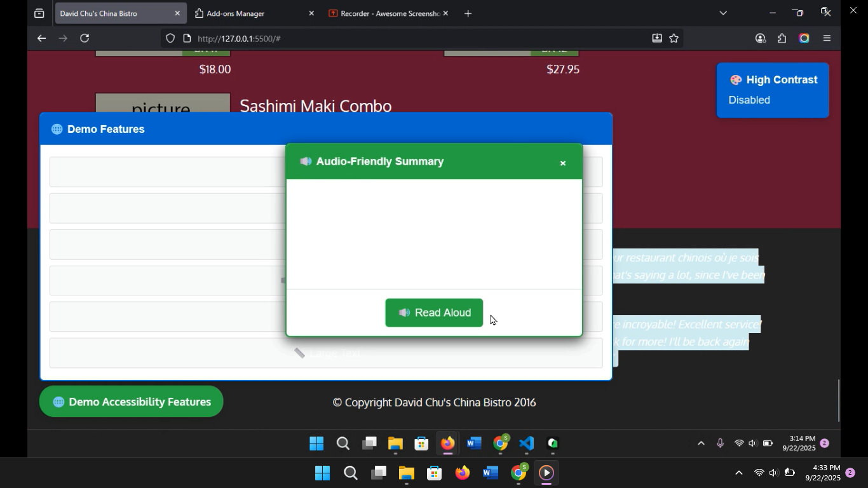
Task: Click the $18.00 price text
Action: point(215,69)
